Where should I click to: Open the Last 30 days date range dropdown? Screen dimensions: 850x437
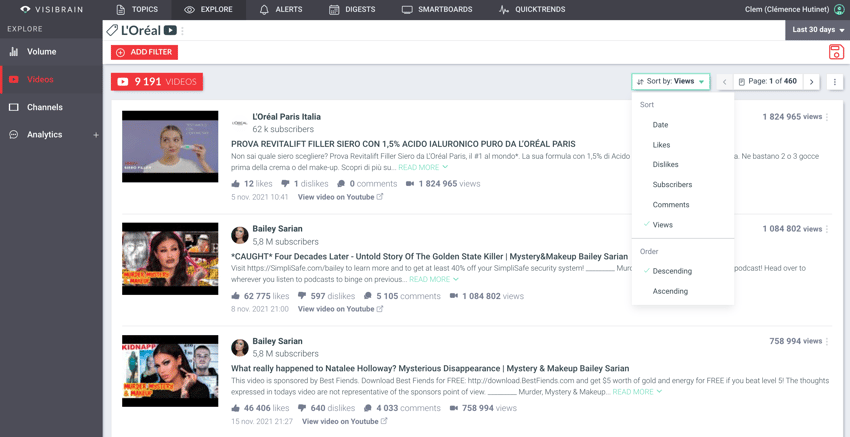[817, 30]
